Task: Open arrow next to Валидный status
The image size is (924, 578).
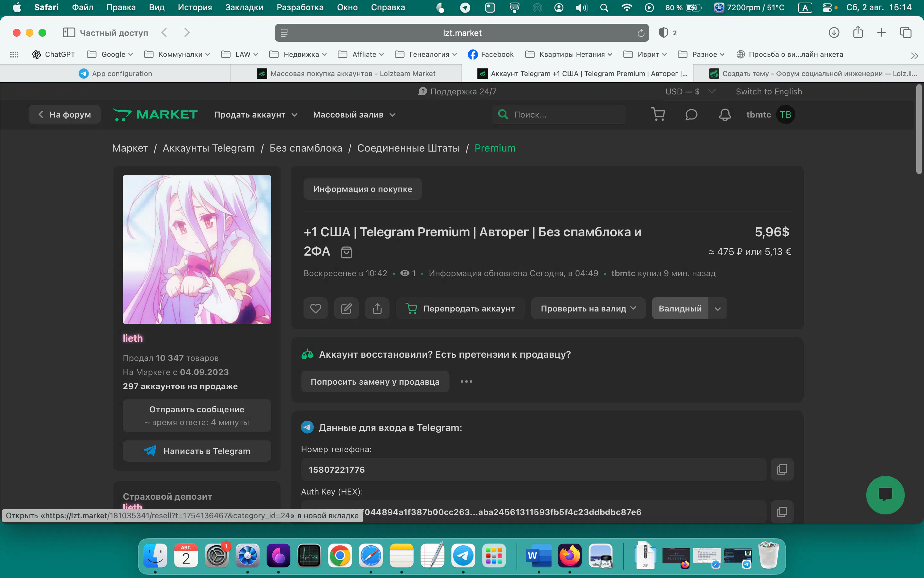Action: pyautogui.click(x=717, y=309)
